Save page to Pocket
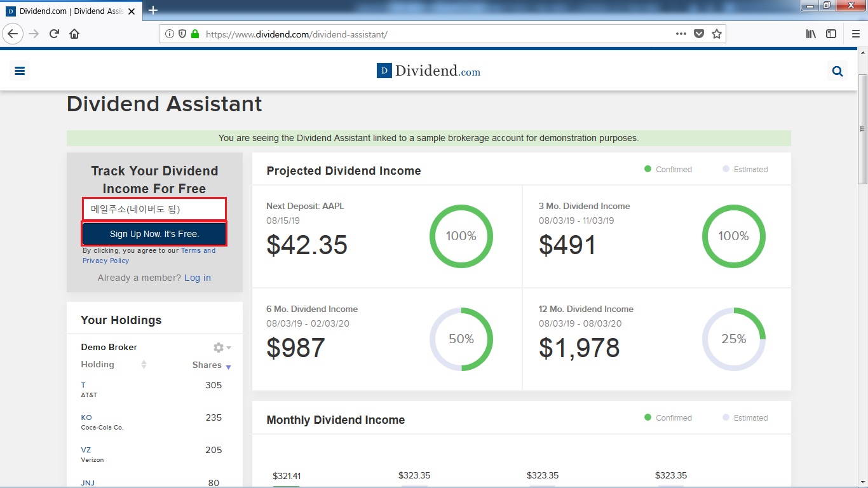 click(699, 34)
